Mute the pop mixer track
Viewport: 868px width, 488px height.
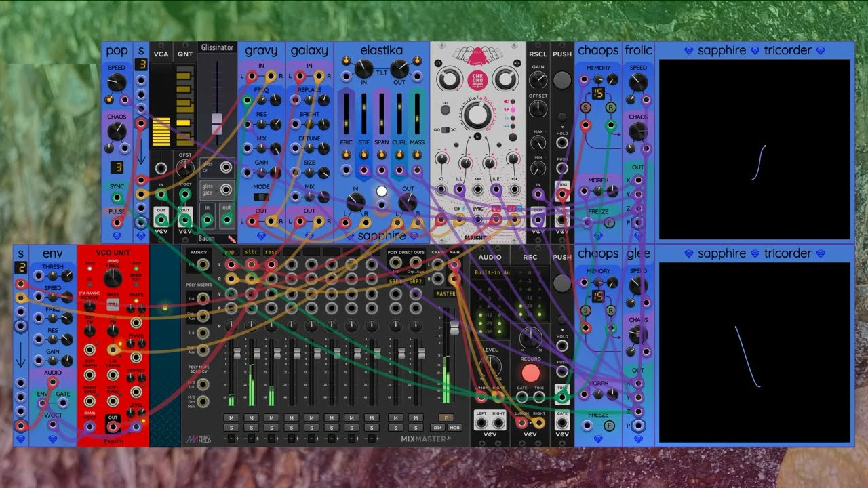click(x=231, y=418)
